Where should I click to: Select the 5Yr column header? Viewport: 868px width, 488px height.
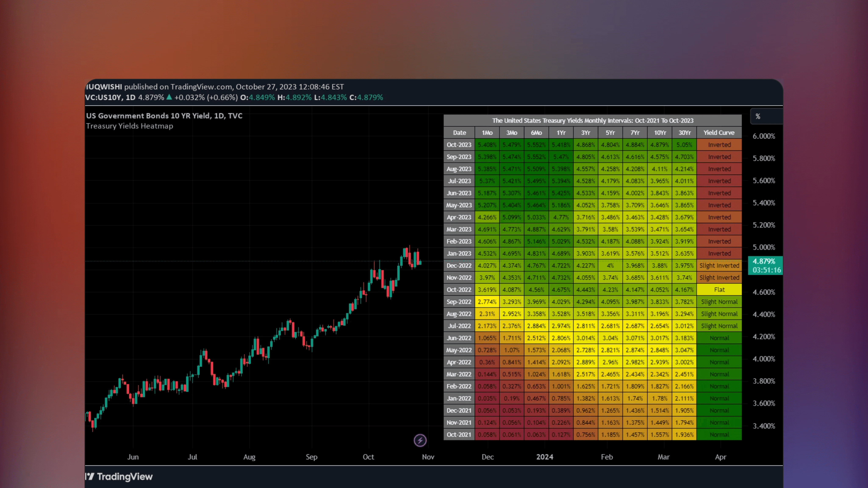coord(610,132)
